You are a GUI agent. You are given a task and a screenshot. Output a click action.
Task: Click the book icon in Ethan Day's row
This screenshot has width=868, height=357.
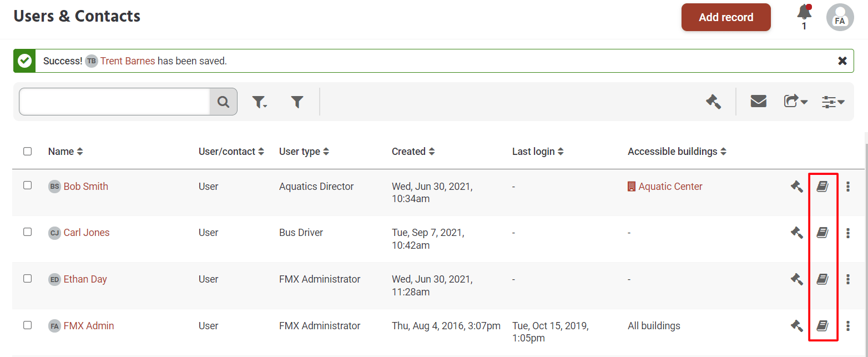pos(822,279)
